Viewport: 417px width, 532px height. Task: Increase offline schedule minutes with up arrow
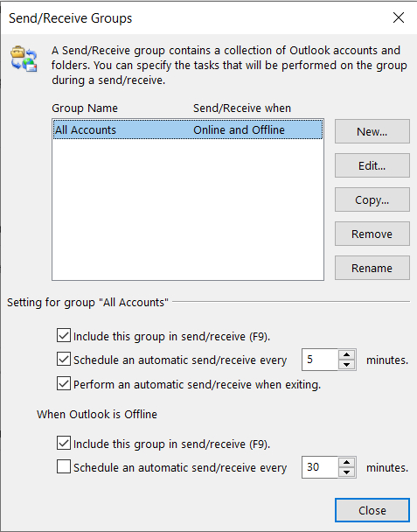(346, 463)
